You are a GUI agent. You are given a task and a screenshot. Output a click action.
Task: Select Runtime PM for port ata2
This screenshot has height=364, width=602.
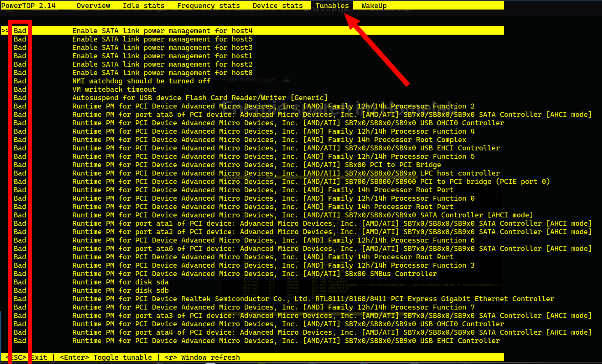(332, 232)
